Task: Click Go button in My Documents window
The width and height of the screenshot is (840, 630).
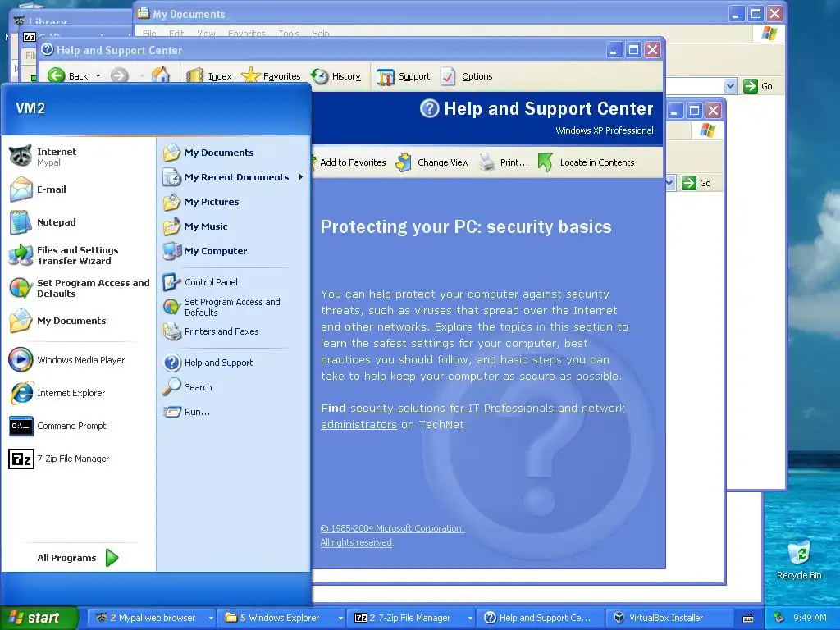Action: (757, 85)
